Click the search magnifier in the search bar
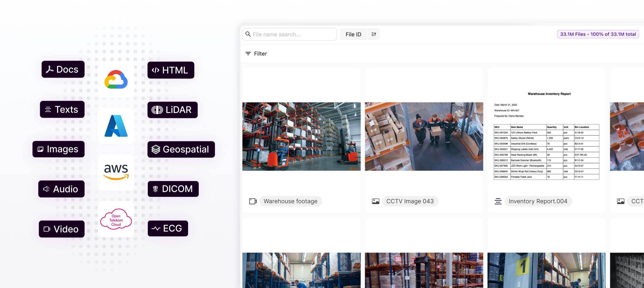 pos(248,34)
